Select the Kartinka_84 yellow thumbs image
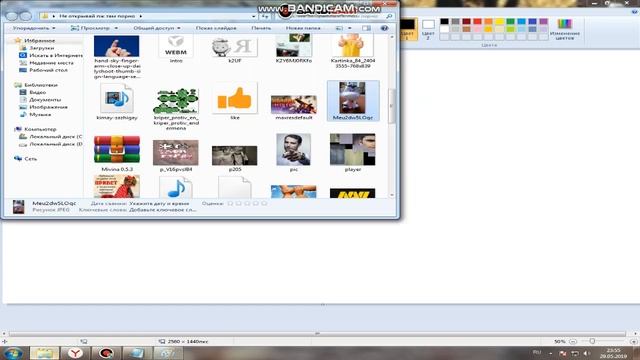640x360 pixels. 353,45
